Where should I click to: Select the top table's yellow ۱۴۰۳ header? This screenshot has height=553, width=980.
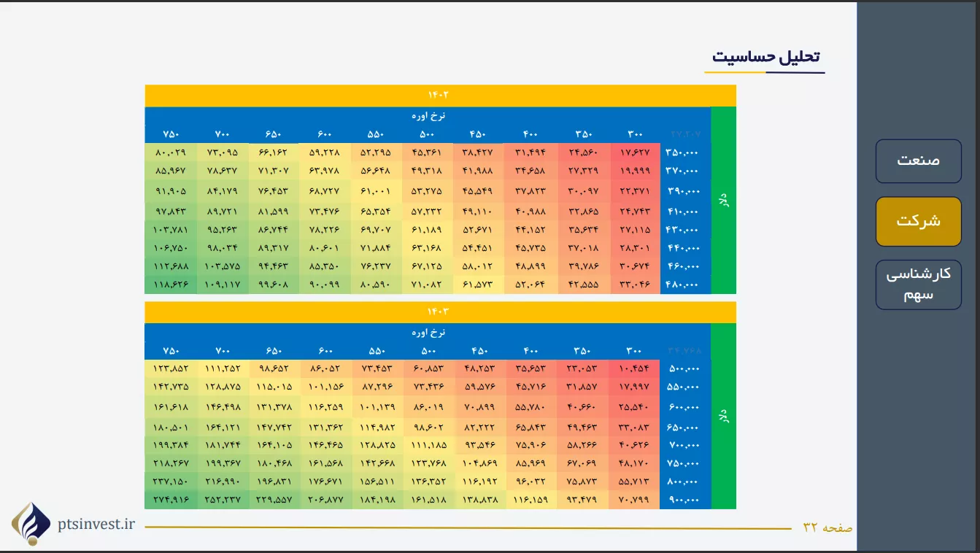(440, 96)
